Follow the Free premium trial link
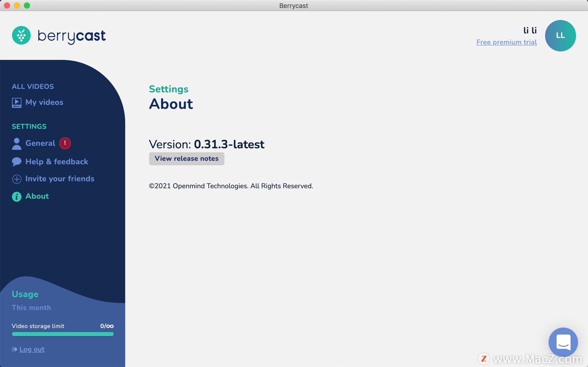Image resolution: width=588 pixels, height=367 pixels. point(507,42)
